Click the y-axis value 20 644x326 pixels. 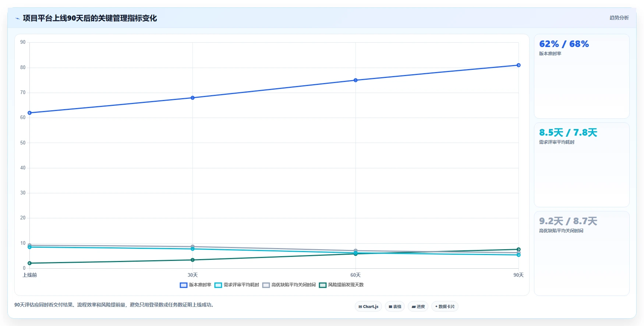click(x=23, y=218)
